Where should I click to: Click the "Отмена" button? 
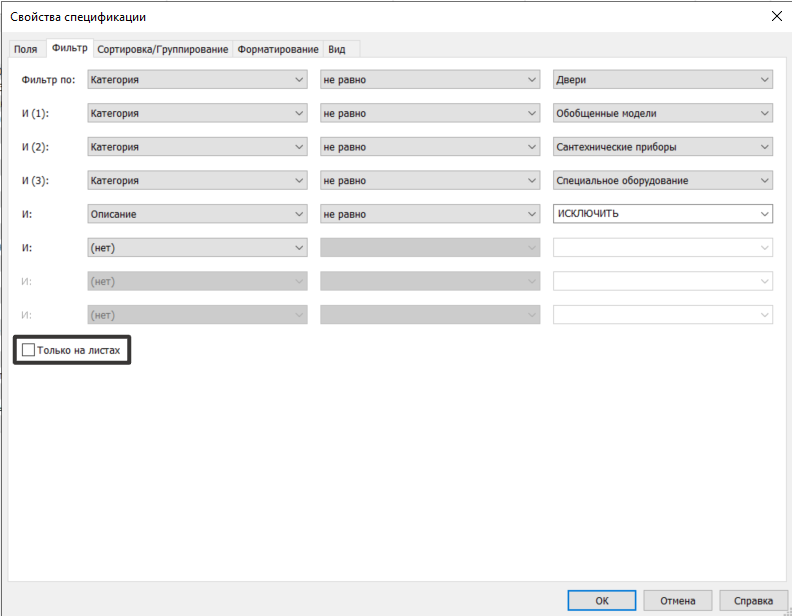(677, 600)
